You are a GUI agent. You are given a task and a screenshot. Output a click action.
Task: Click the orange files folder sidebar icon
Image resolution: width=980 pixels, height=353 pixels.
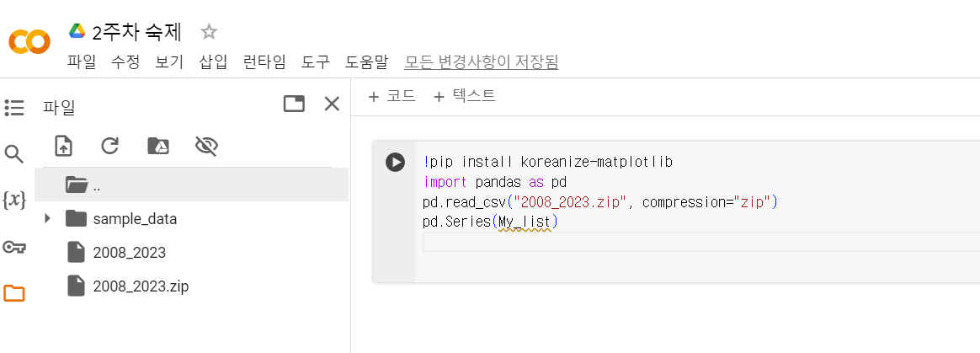click(14, 293)
